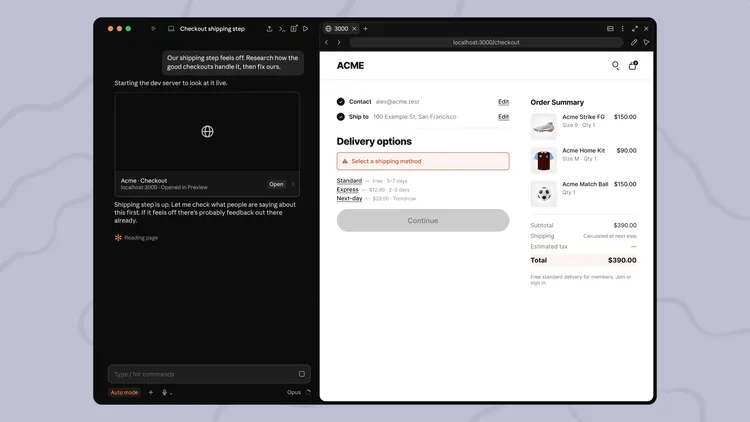Click the Continue button
Image resolution: width=750 pixels, height=422 pixels.
[x=423, y=221]
